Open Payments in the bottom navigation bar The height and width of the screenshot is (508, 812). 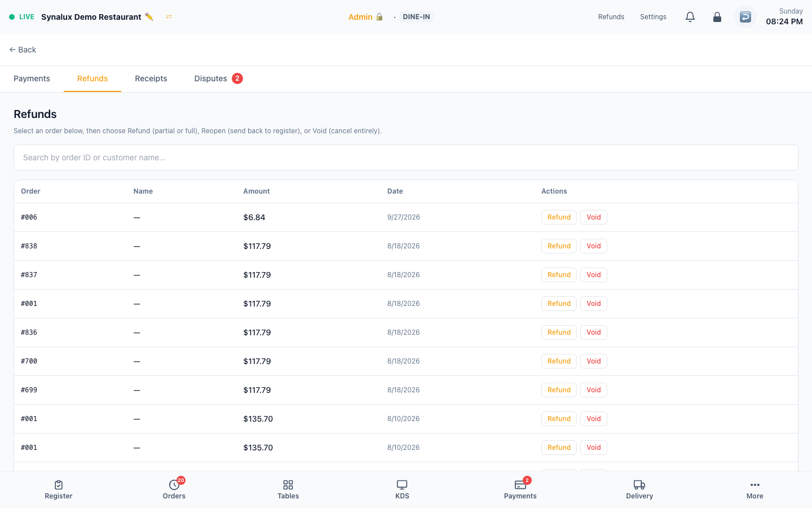(520, 489)
